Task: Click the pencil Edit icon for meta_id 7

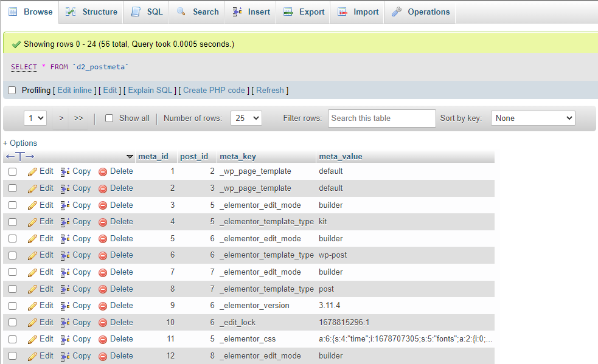Action: coord(32,272)
